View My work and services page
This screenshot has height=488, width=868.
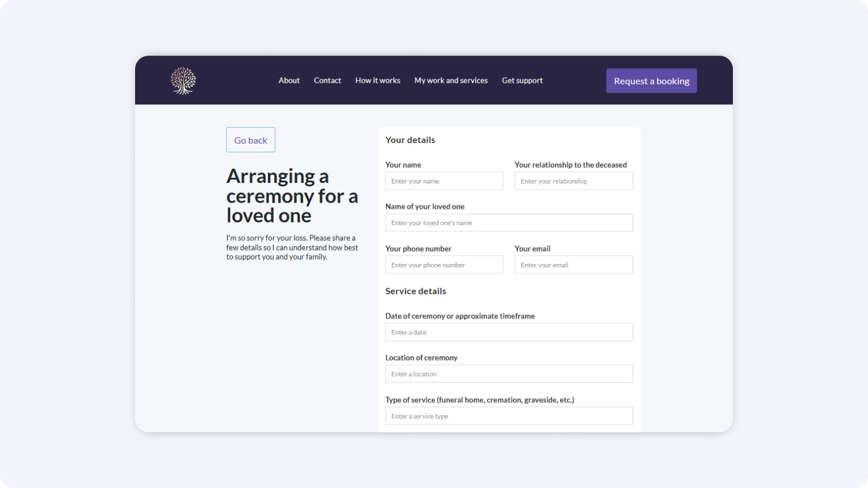451,80
